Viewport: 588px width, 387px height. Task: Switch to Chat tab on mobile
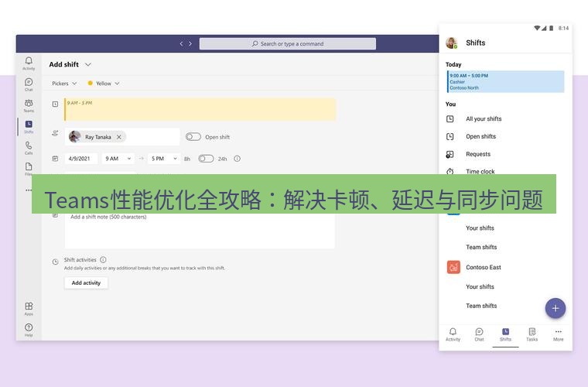coord(479,334)
